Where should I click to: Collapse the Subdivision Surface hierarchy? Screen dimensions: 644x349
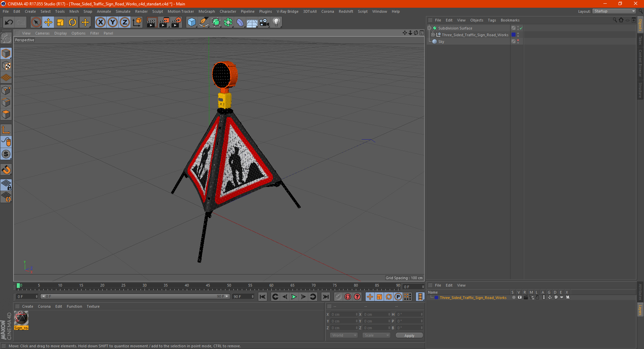pyautogui.click(x=429, y=28)
